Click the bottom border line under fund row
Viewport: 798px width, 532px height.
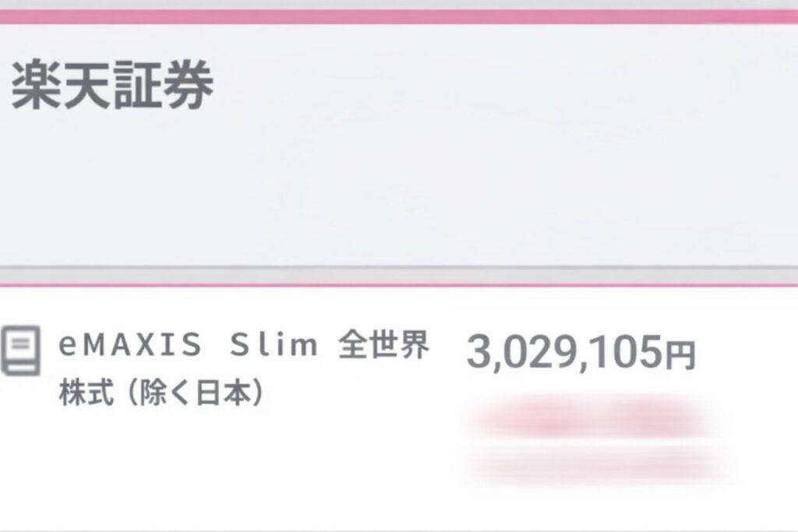pyautogui.click(x=399, y=530)
